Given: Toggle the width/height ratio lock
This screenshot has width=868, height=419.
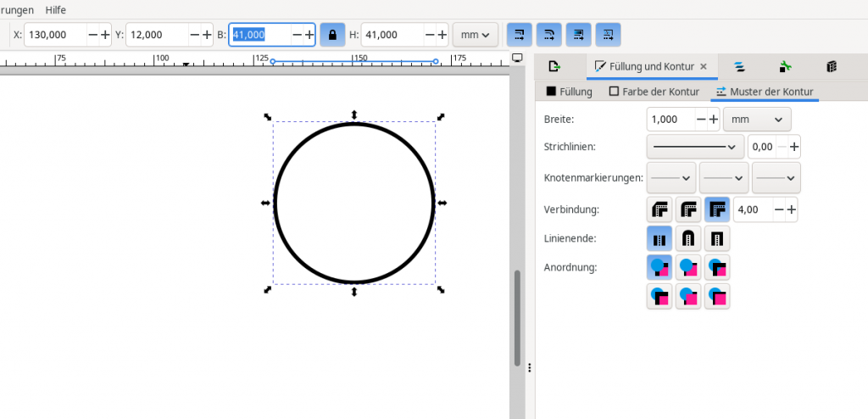Looking at the screenshot, I should point(332,35).
